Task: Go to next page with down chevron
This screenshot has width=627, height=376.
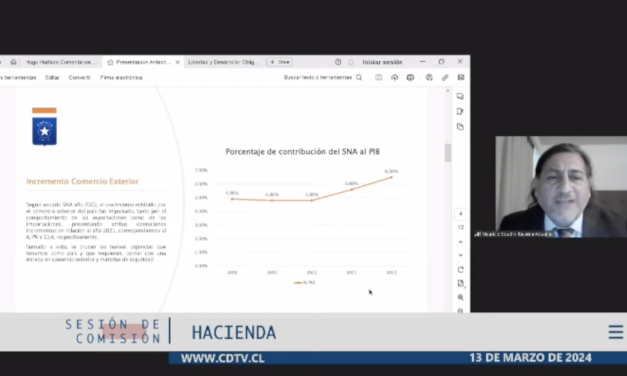Action: pos(461,255)
